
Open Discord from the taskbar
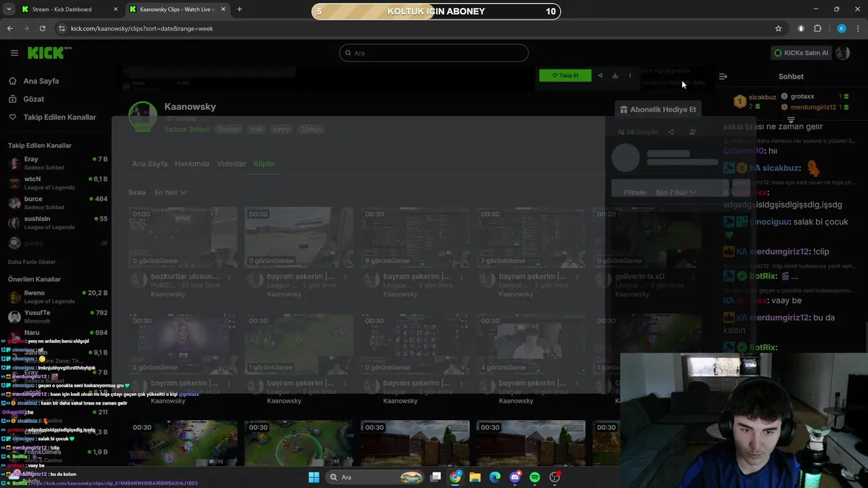515,477
